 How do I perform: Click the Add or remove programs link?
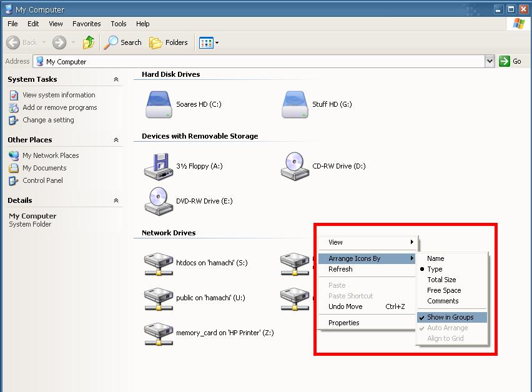(x=60, y=108)
